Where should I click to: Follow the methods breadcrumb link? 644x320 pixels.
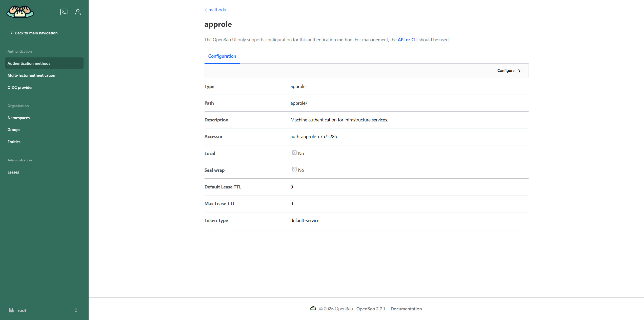217,10
